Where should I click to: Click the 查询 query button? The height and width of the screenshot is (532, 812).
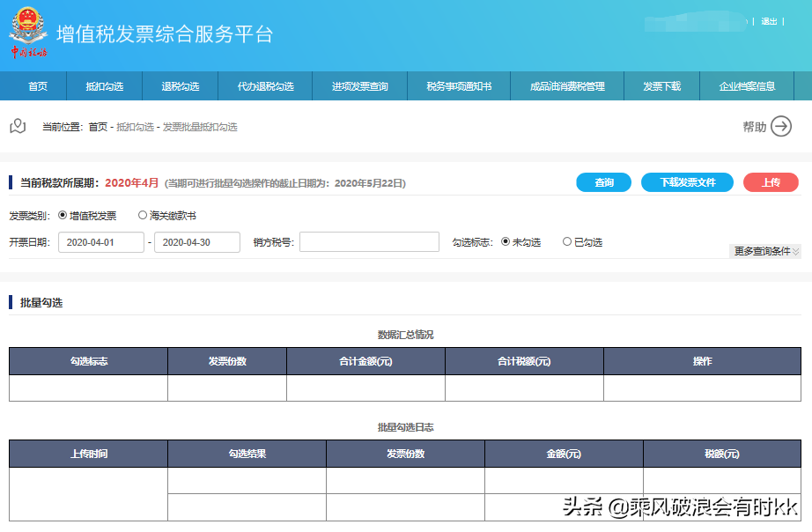tap(603, 182)
